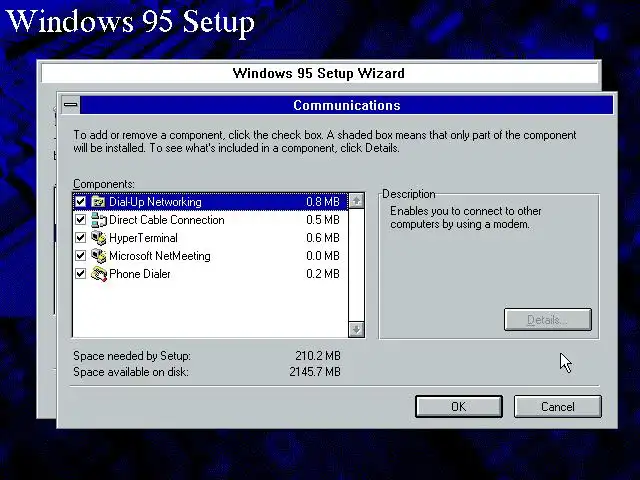Click the 0.0 MB size value
Viewport: 640px width, 480px height.
click(323, 256)
